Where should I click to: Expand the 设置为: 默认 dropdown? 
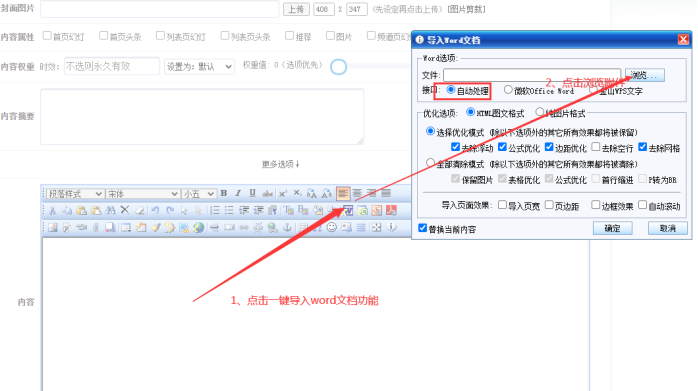(x=199, y=66)
